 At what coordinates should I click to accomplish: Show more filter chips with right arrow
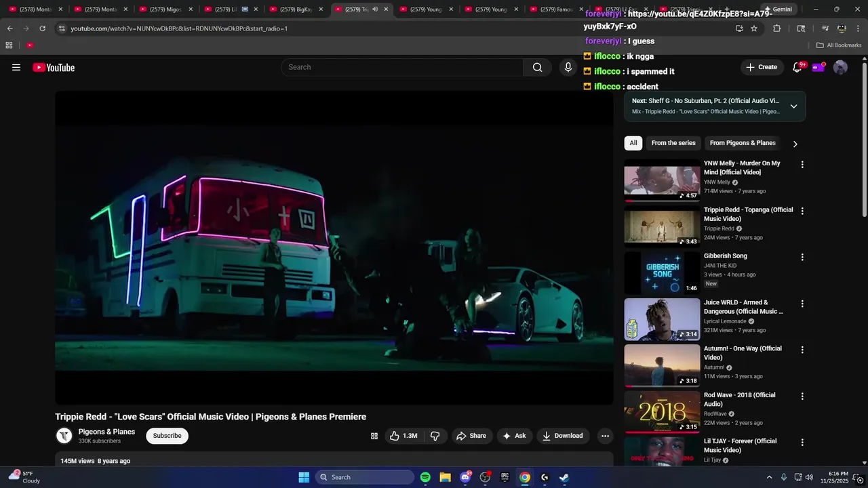point(795,144)
